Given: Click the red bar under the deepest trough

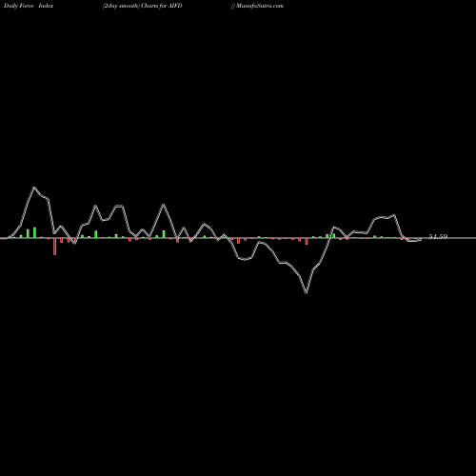Looking at the screenshot, I should pyautogui.click(x=307, y=241).
